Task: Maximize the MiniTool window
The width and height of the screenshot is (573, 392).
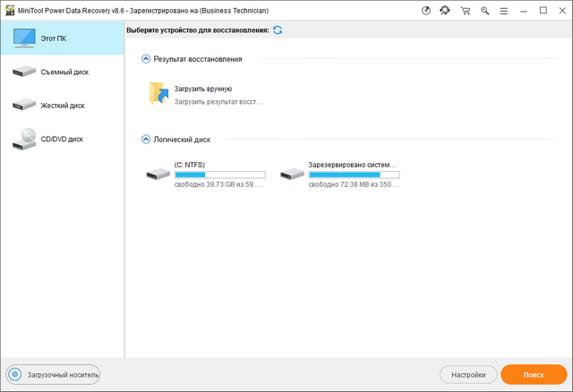Action: (x=543, y=11)
